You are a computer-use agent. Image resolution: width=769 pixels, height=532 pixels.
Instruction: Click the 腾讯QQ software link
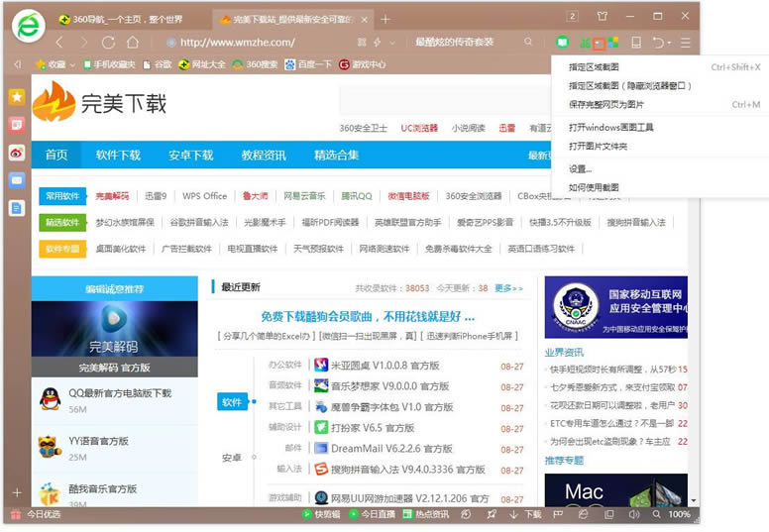click(357, 196)
